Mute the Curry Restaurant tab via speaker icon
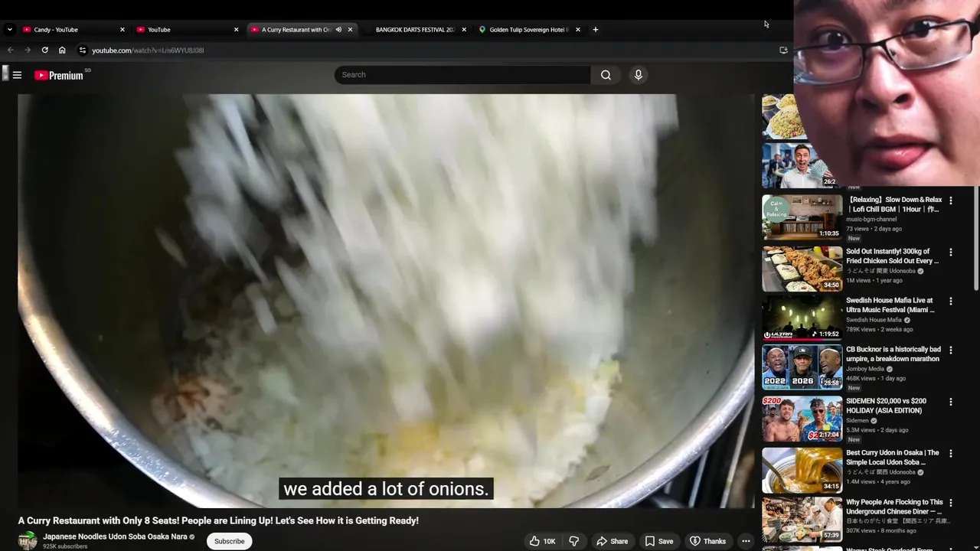The image size is (980, 551). pos(338,30)
